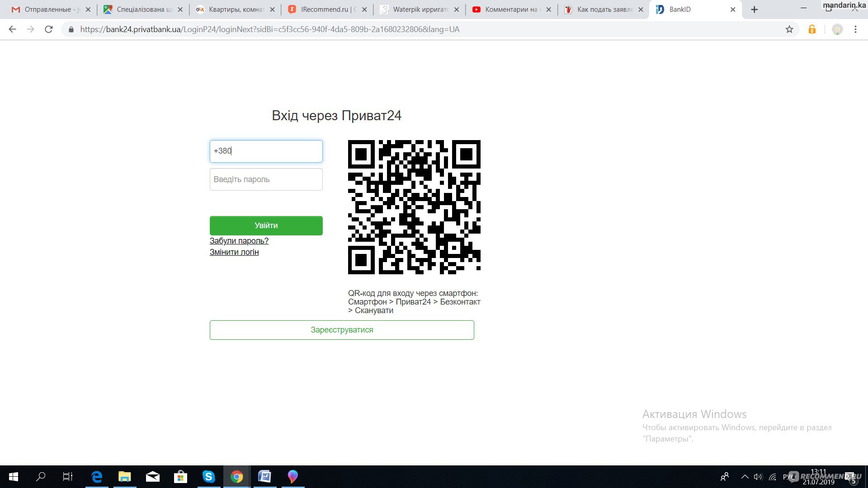Open Task View in taskbar

click(x=68, y=477)
